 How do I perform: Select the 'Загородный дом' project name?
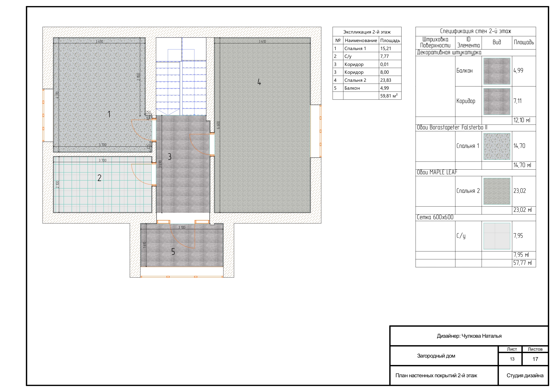(436, 356)
